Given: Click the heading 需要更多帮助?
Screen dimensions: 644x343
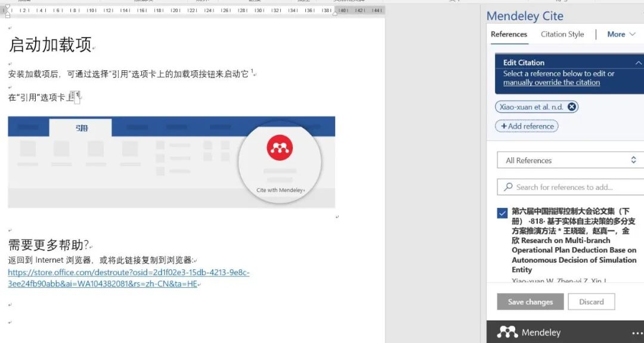Looking at the screenshot, I should point(48,245).
